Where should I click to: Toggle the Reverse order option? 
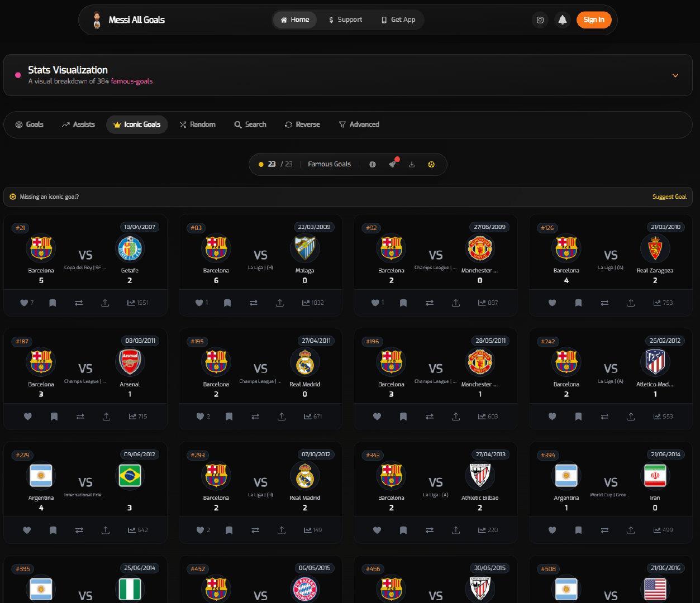[302, 125]
